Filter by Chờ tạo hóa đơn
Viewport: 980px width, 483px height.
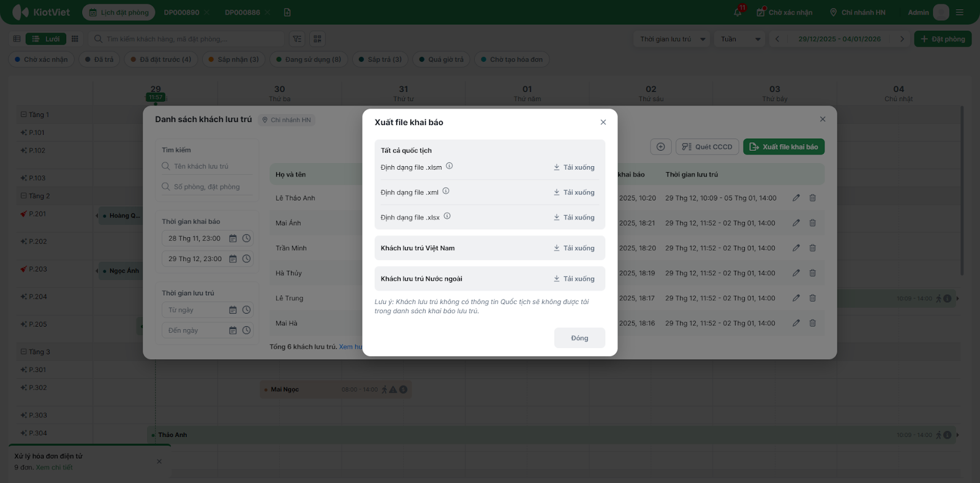click(512, 59)
